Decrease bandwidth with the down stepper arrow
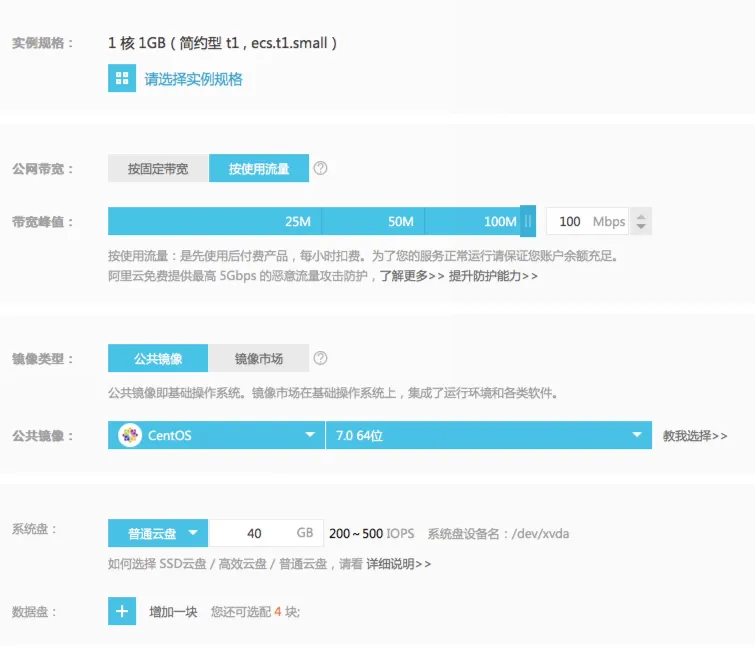Viewport: 755px width, 648px height. point(641,226)
